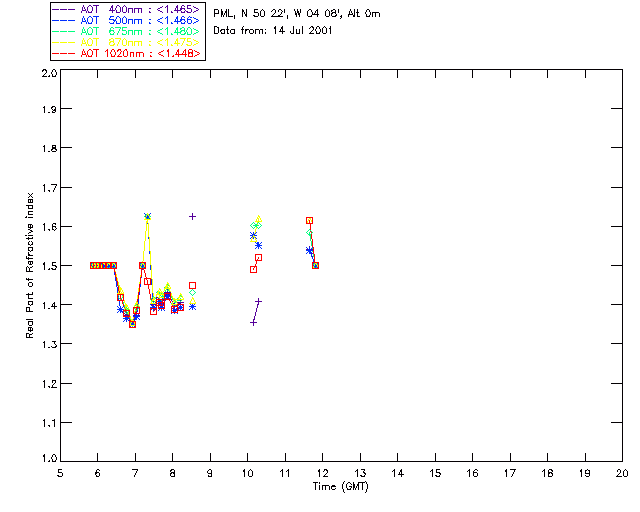Click the x-axis tick label 10

coord(247,473)
